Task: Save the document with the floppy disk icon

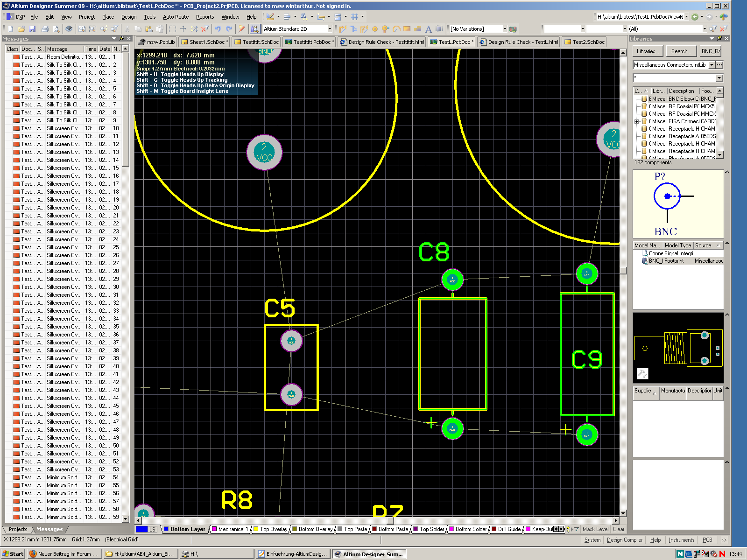Action: click(32, 29)
